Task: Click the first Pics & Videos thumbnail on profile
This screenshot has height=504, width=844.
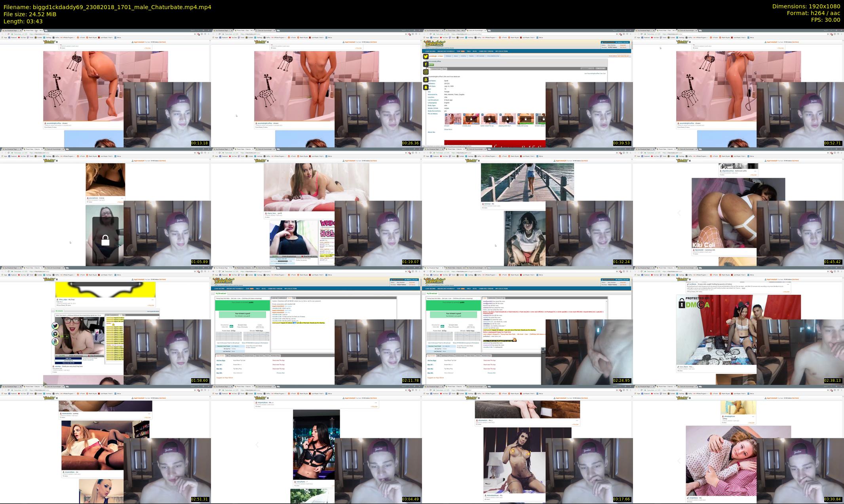Action: [453, 119]
